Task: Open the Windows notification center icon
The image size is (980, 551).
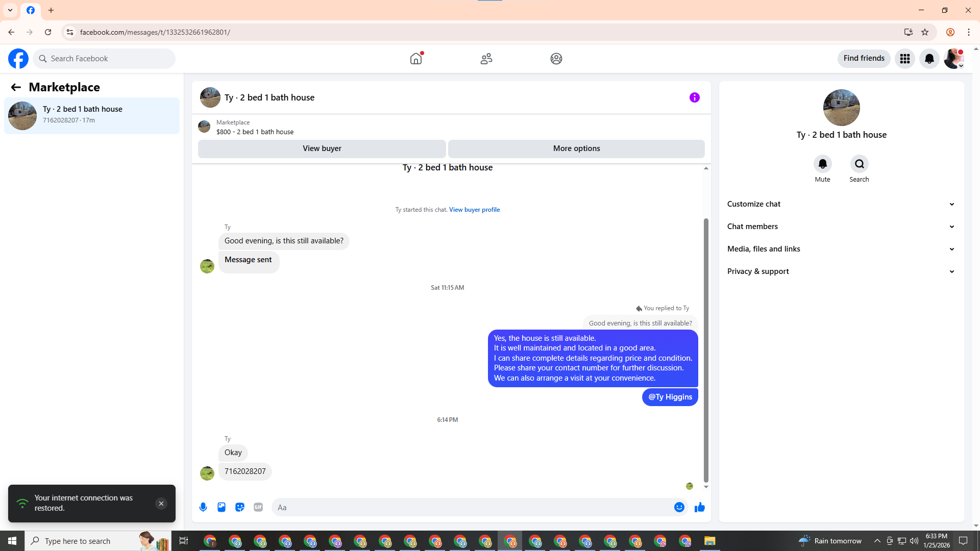Action: click(x=963, y=541)
